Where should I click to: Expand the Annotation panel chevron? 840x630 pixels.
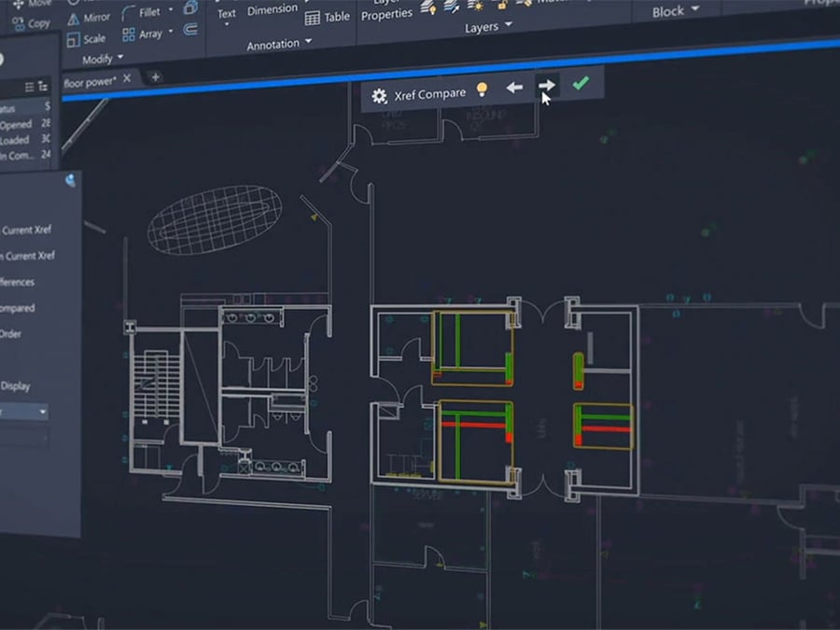coord(306,43)
